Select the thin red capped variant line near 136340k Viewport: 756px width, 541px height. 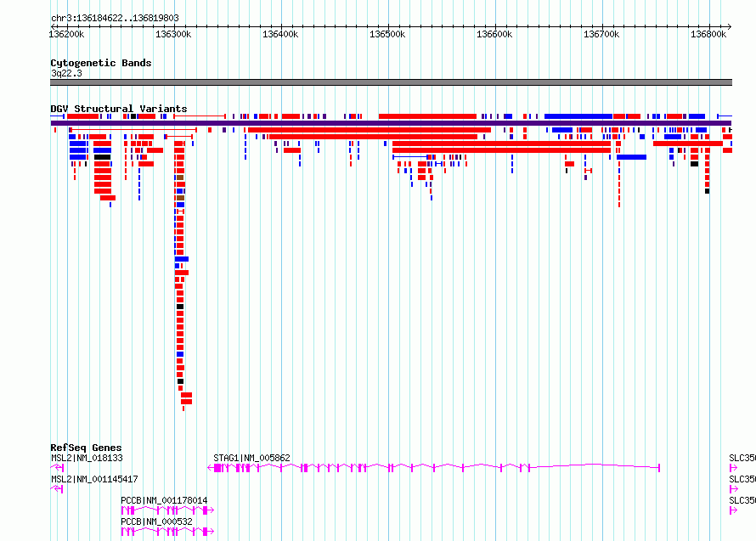200,116
